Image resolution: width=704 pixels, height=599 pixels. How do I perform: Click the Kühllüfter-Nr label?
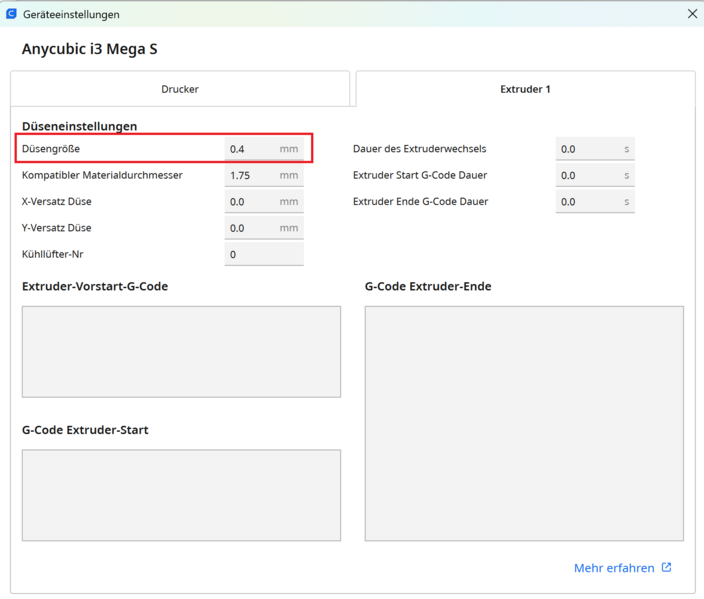[x=53, y=254]
